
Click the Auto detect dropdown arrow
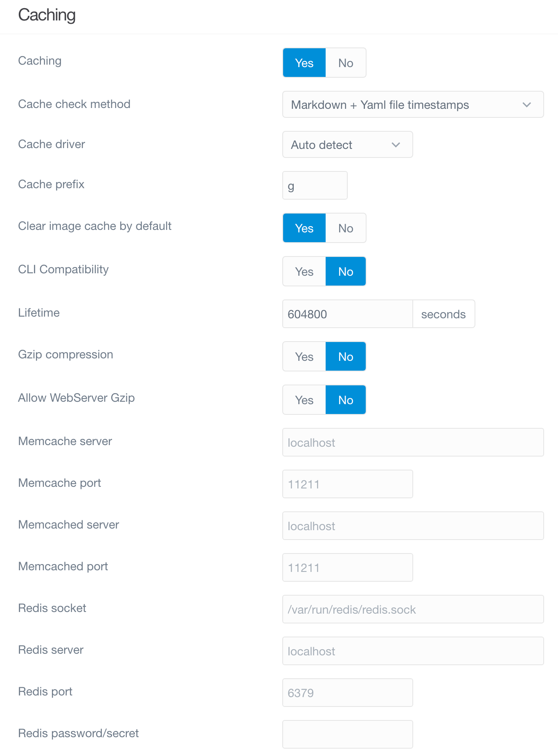pos(395,144)
